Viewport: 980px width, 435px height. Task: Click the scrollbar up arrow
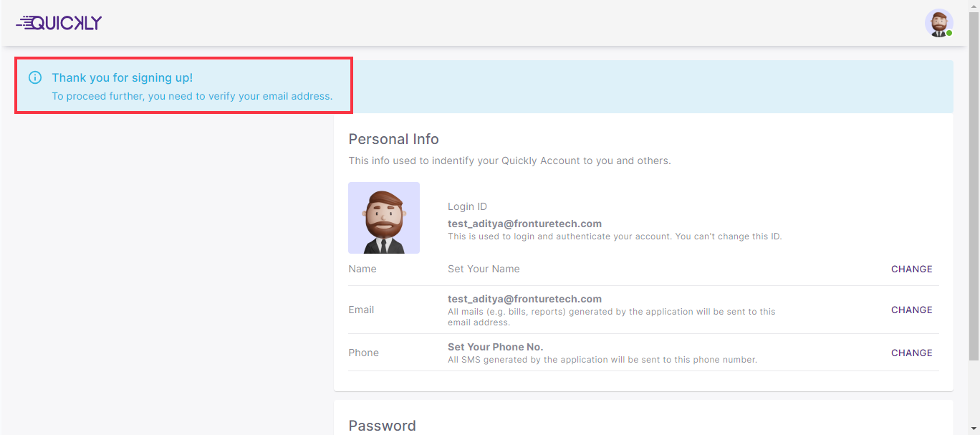[974, 5]
